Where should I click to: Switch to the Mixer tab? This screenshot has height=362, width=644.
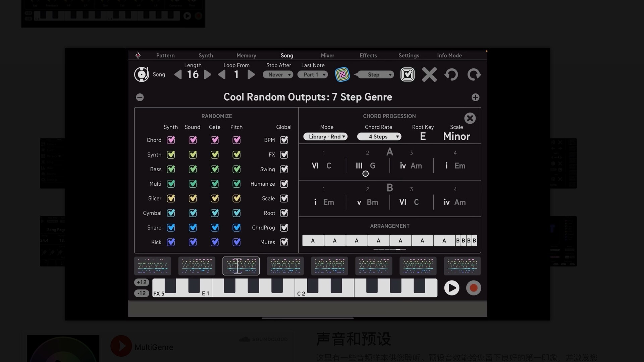tap(327, 56)
